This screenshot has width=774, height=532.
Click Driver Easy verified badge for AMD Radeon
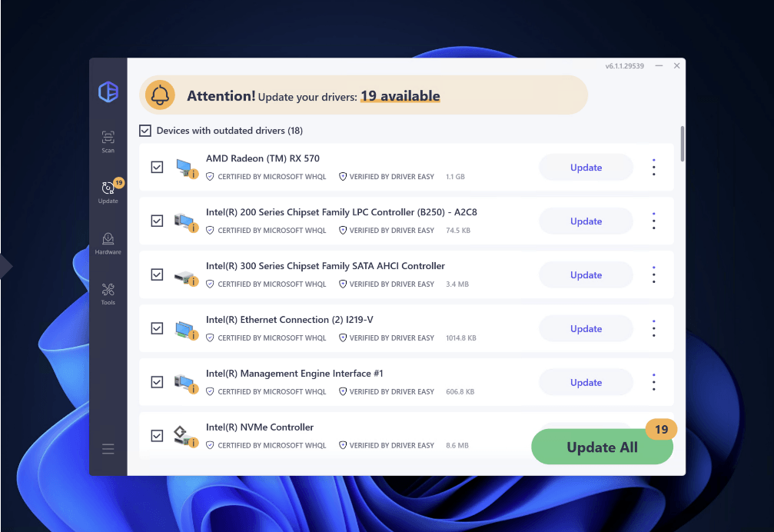[387, 177]
